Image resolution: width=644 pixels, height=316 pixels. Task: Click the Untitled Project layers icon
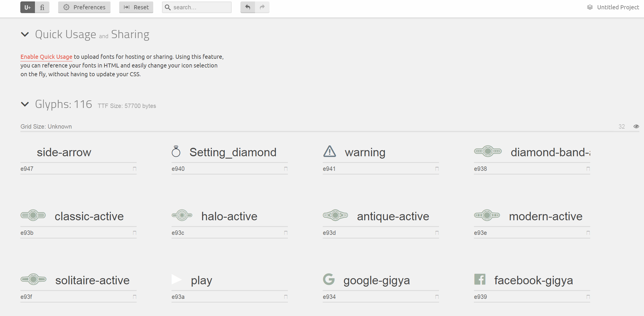click(590, 7)
